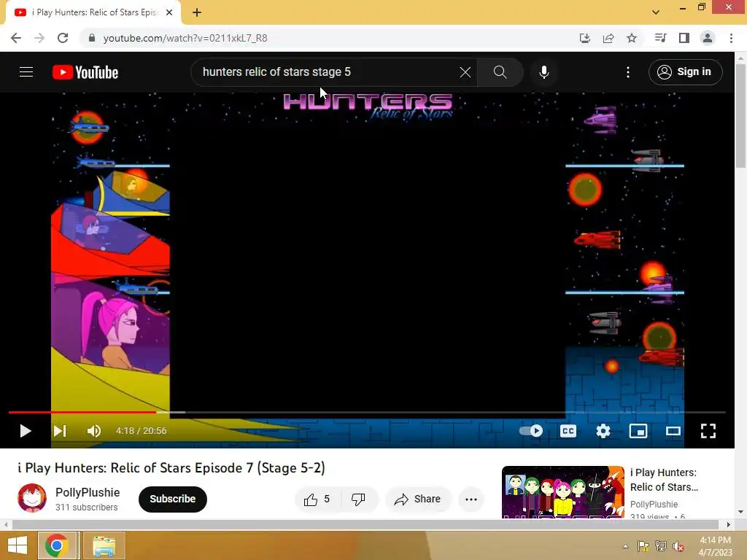Open media controls in Chrome toolbar
Viewport: 747px width, 560px height.
point(660,38)
